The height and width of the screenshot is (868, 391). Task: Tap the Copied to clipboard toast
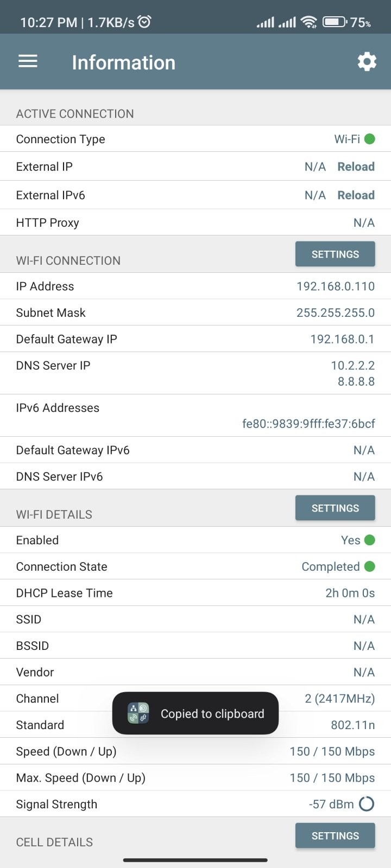pyautogui.click(x=195, y=713)
